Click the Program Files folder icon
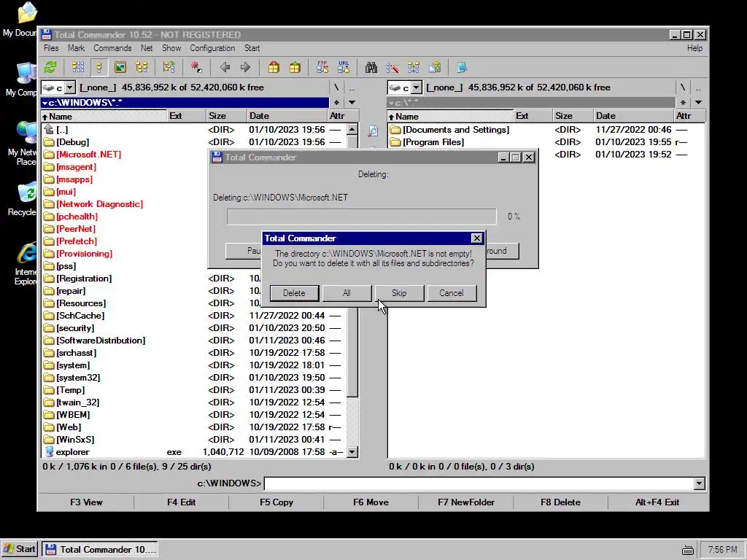The height and width of the screenshot is (560, 747). (x=395, y=142)
